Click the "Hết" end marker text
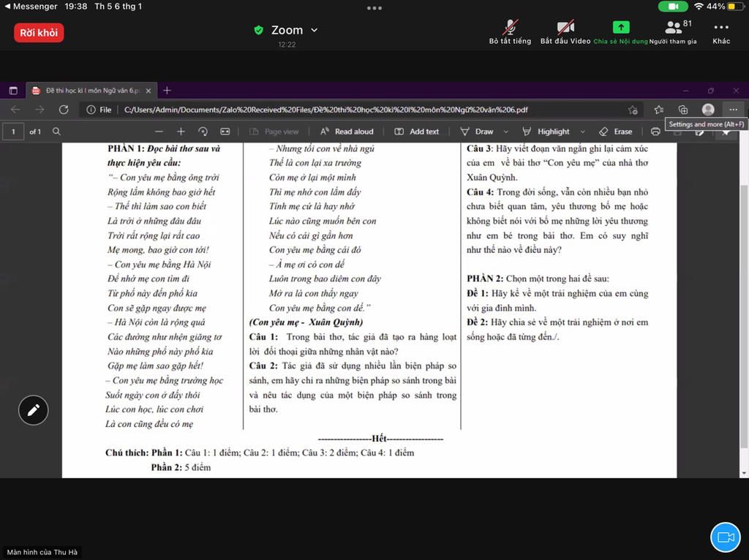This screenshot has width=749, height=560. point(379,438)
